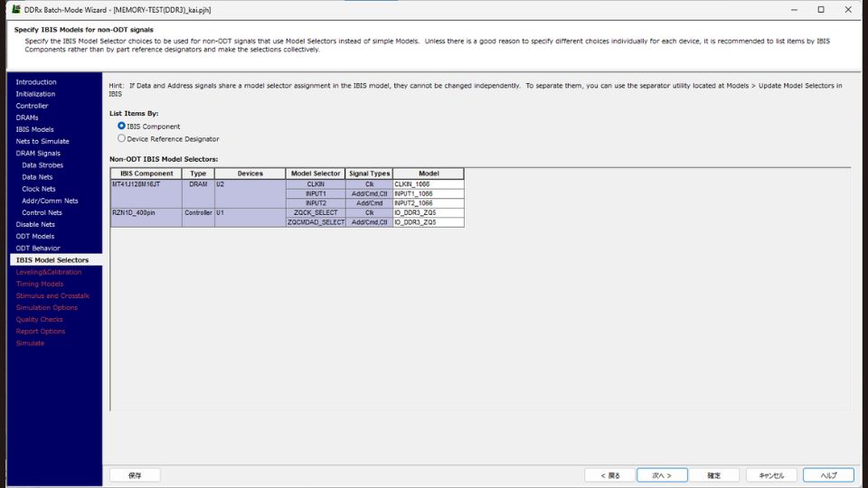
Task: Open model cell for ZQCMDAD_SELECT row
Action: pos(428,221)
